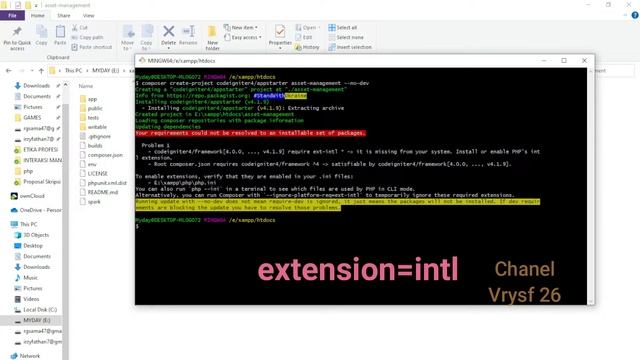Click This PC in address breadcrumb

coord(73,71)
